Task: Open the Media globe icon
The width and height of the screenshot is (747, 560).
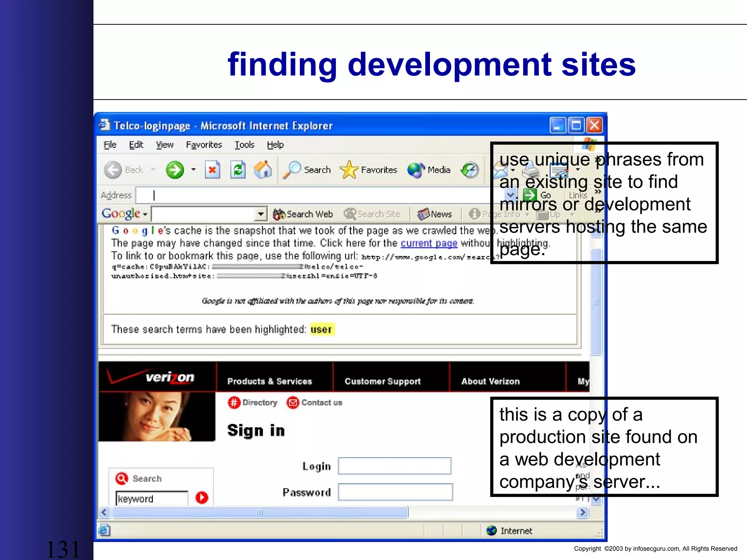Action: pyautogui.click(x=416, y=170)
